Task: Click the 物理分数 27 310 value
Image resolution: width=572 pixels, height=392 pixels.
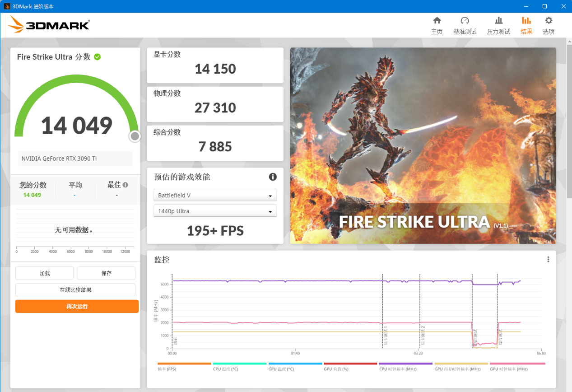Action: pyautogui.click(x=215, y=108)
